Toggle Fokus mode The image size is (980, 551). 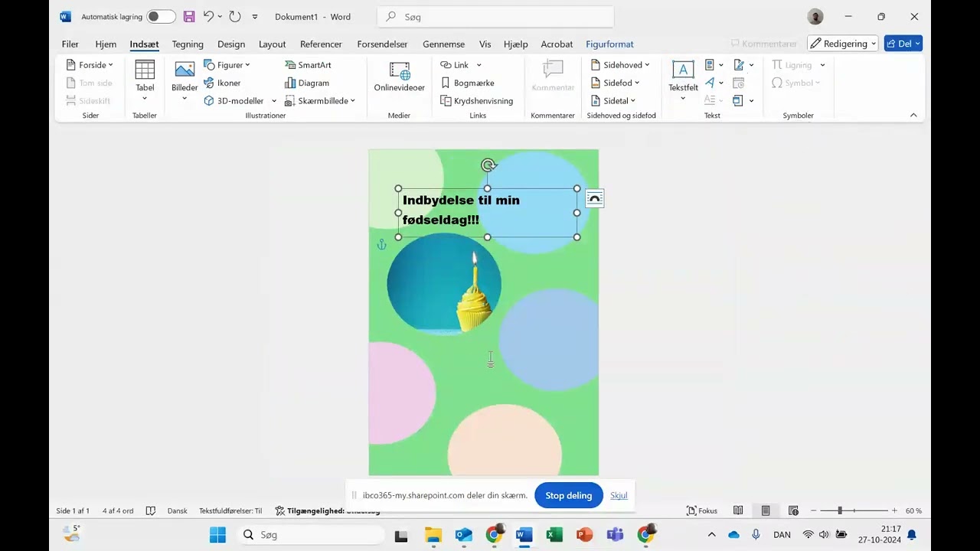(702, 510)
